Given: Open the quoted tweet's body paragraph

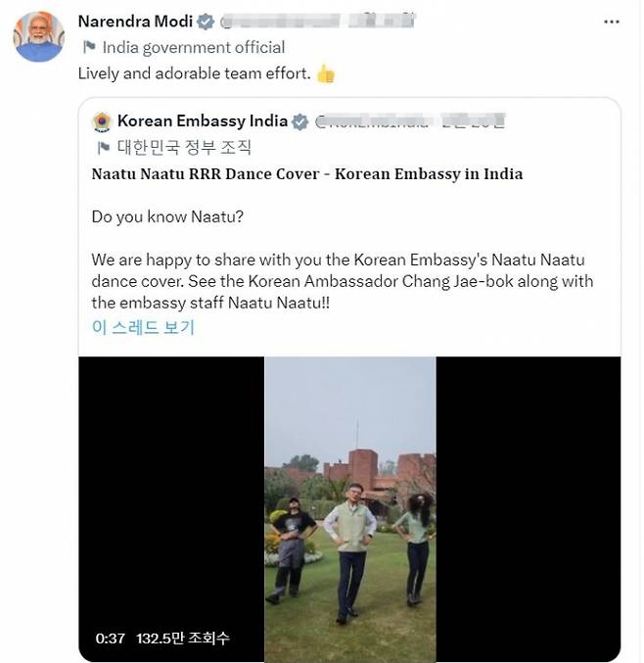Looking at the screenshot, I should pyautogui.click(x=342, y=281).
